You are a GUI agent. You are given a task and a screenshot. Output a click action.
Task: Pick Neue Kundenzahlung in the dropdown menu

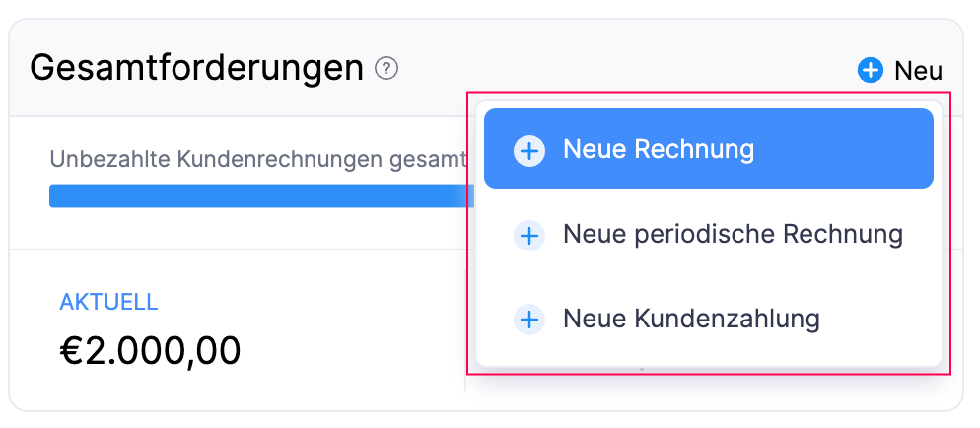pyautogui.click(x=690, y=320)
